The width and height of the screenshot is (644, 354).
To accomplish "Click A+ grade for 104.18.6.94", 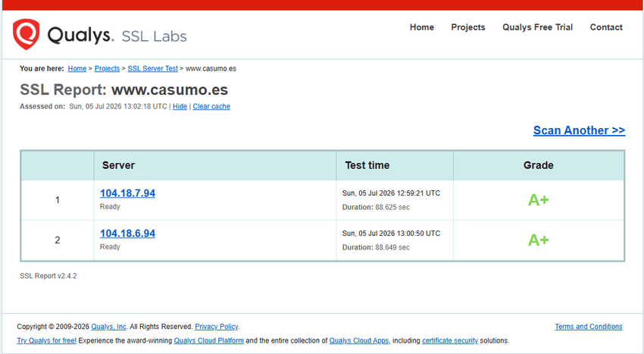I will (538, 240).
